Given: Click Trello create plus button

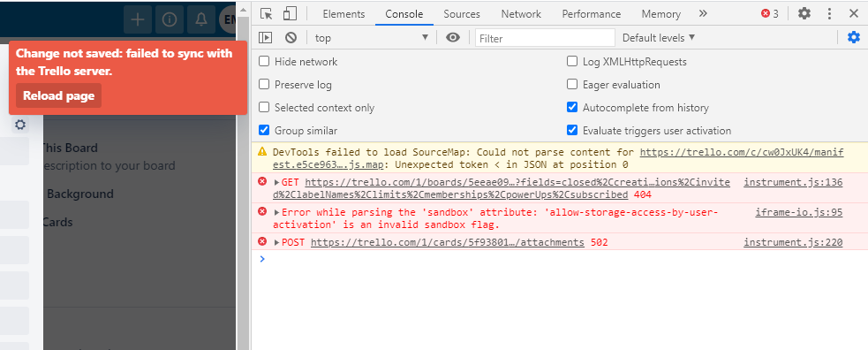Looking at the screenshot, I should coord(137,20).
